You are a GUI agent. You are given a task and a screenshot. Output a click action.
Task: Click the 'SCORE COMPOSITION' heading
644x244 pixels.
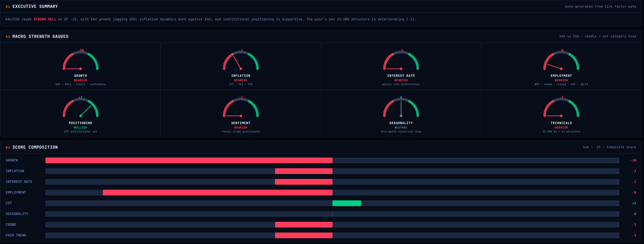[35, 147]
